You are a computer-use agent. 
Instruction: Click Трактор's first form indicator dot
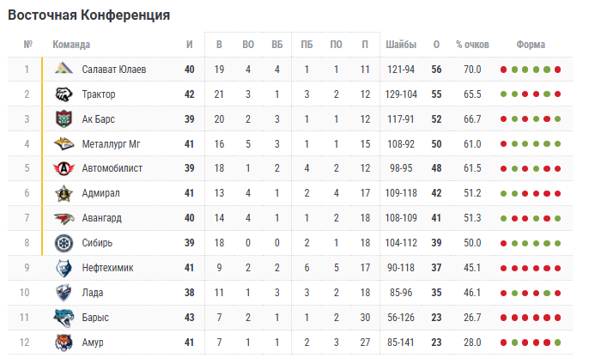point(504,94)
